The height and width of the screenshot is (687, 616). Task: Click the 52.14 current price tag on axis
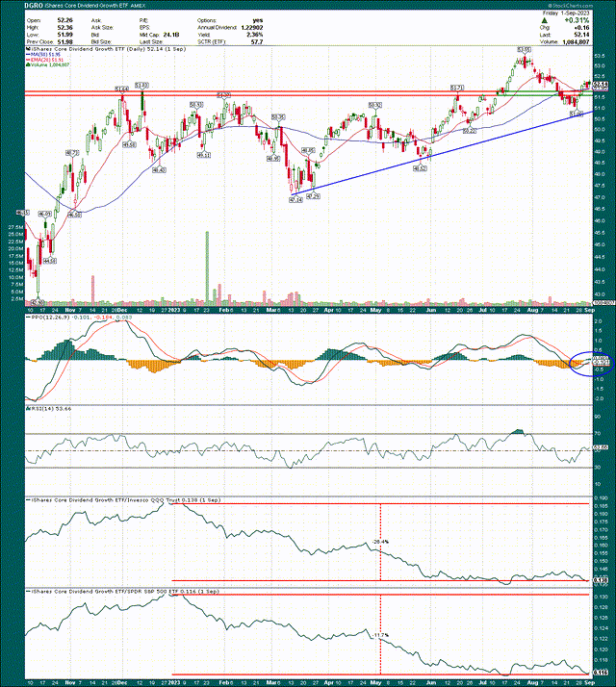(x=599, y=86)
